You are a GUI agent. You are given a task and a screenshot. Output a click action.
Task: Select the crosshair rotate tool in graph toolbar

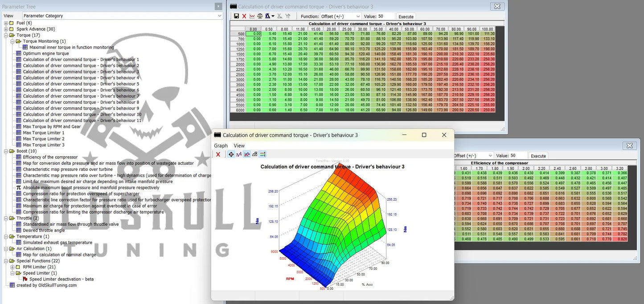(x=231, y=154)
